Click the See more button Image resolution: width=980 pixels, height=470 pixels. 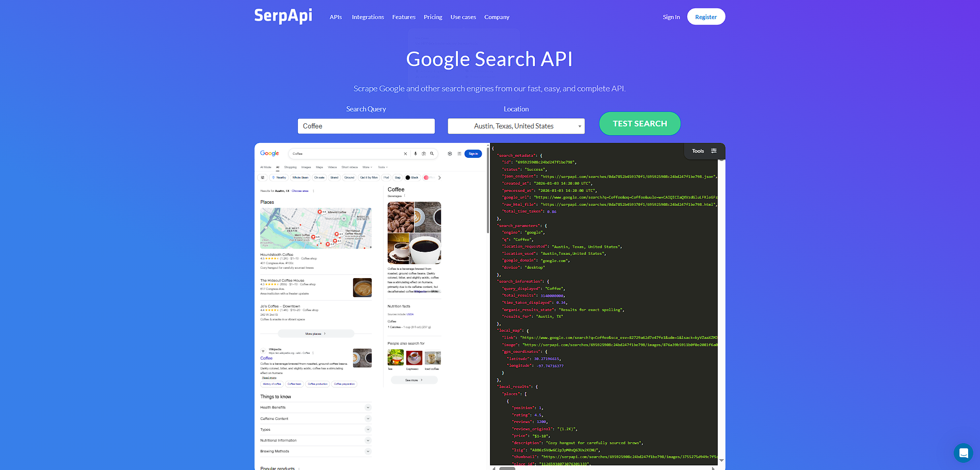click(x=414, y=380)
